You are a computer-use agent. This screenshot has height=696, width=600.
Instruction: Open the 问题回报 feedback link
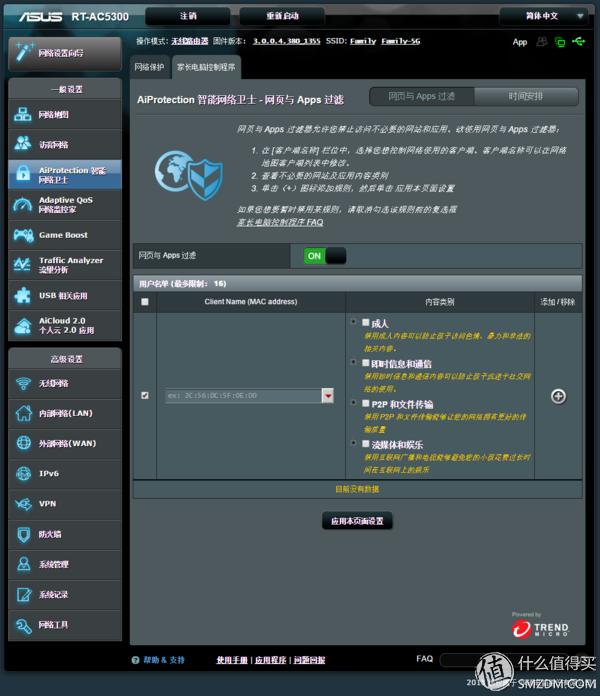coord(309,660)
